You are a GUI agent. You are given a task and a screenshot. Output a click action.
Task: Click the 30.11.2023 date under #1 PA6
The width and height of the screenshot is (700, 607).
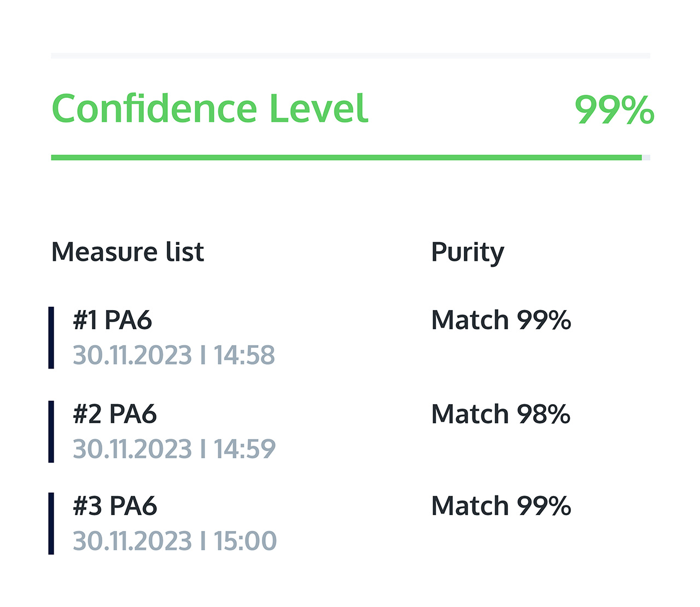[x=132, y=355]
